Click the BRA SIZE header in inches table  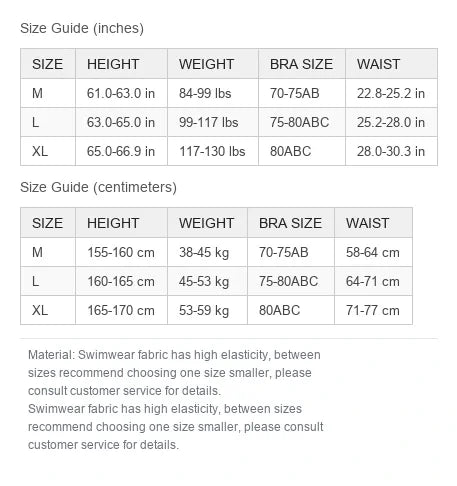tap(302, 64)
